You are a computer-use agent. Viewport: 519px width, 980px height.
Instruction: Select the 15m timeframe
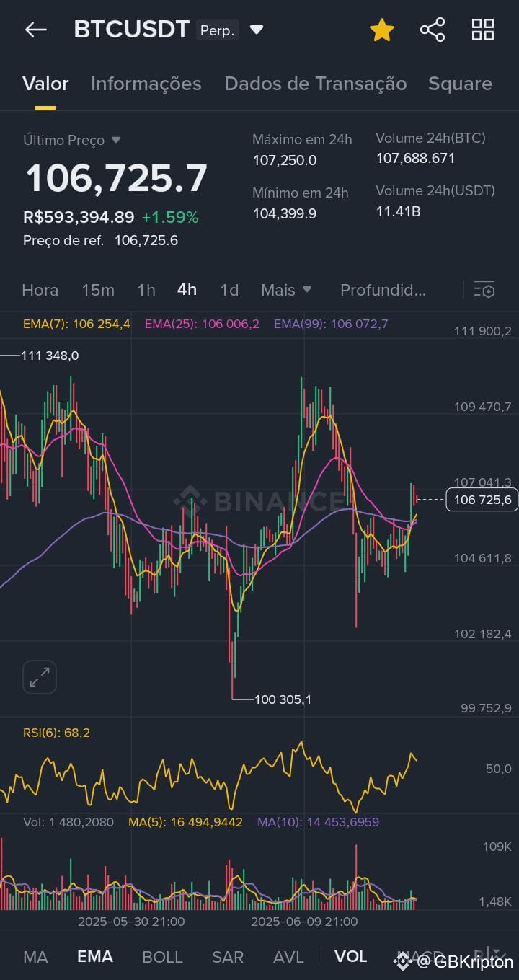coord(98,290)
